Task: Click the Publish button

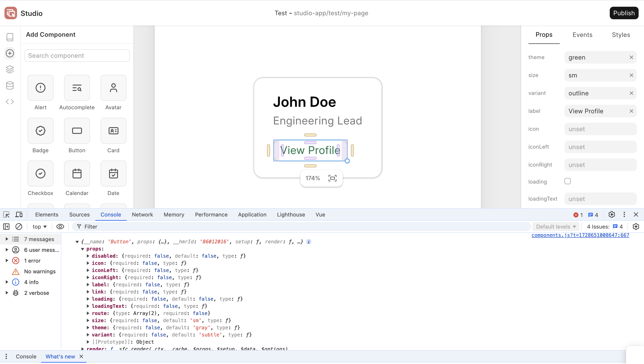Action: pyautogui.click(x=624, y=13)
